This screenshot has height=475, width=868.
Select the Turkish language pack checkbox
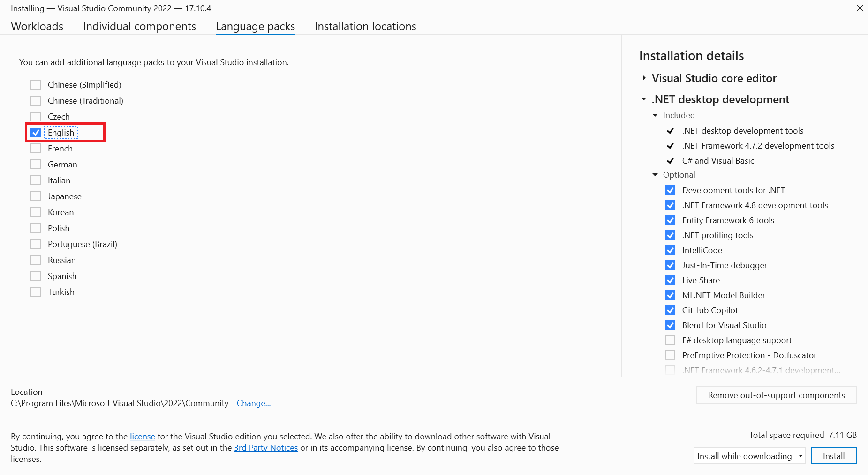[x=36, y=292]
